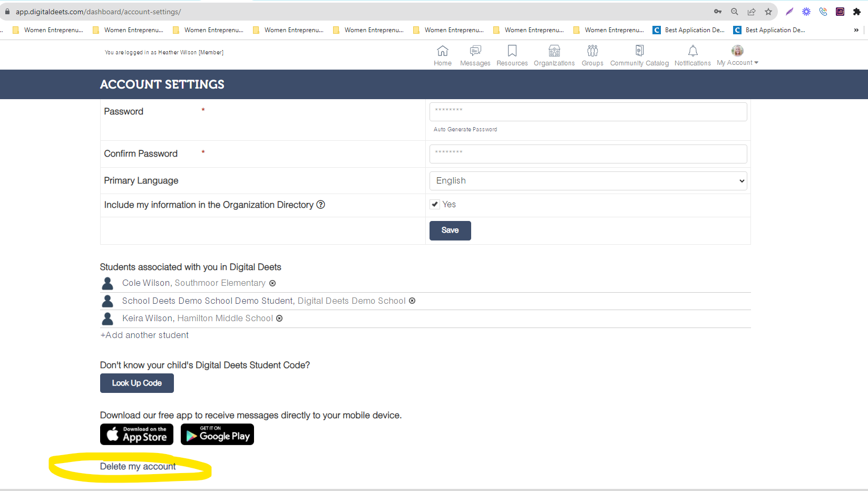Click the Confirm Password input field
Image resolution: width=868 pixels, height=491 pixels.
tap(588, 154)
